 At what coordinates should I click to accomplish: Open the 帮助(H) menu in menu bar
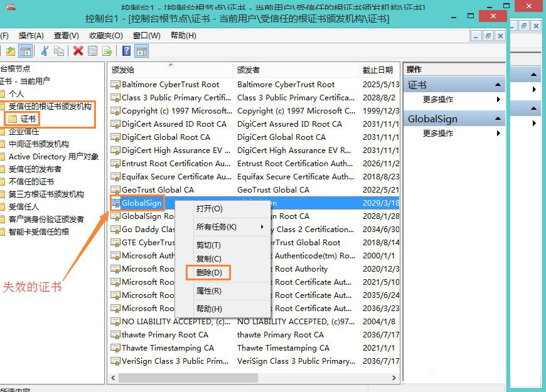(x=183, y=36)
